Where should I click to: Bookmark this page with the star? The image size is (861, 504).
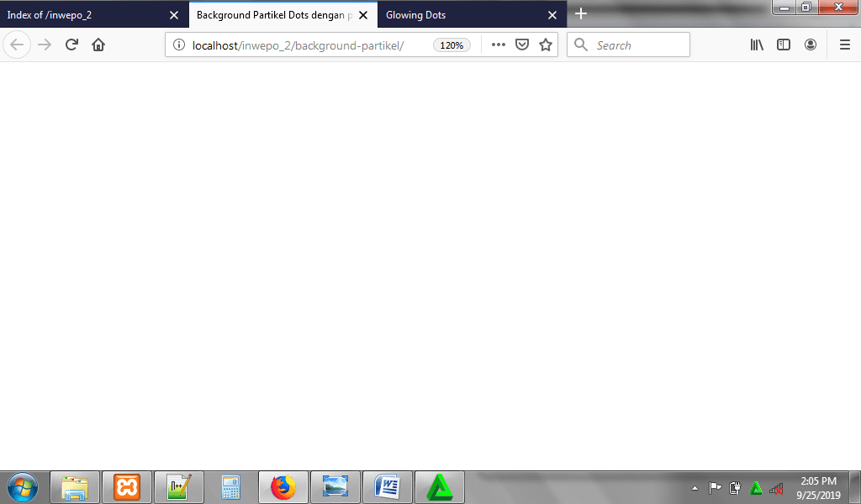pos(545,45)
